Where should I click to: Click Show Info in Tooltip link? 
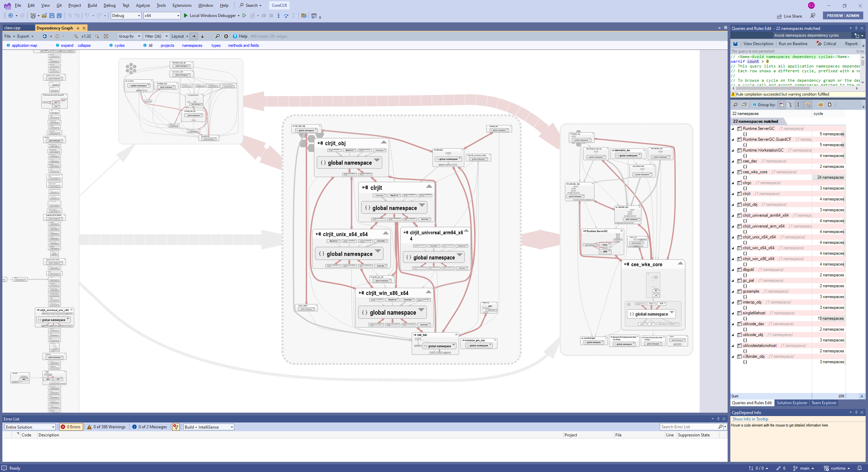point(750,419)
